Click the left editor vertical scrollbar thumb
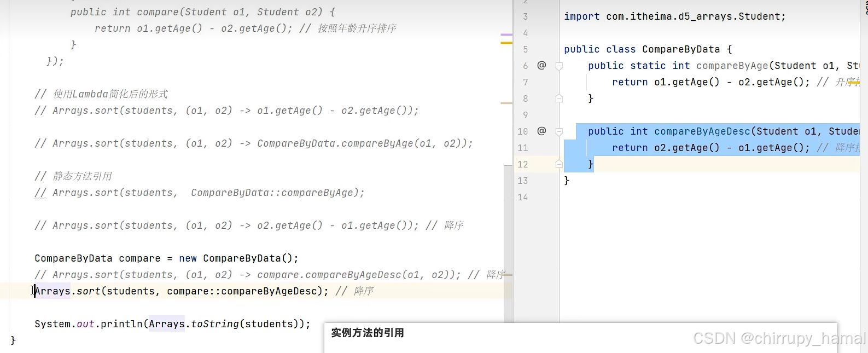Viewport: 868px width, 353px height. point(508,244)
